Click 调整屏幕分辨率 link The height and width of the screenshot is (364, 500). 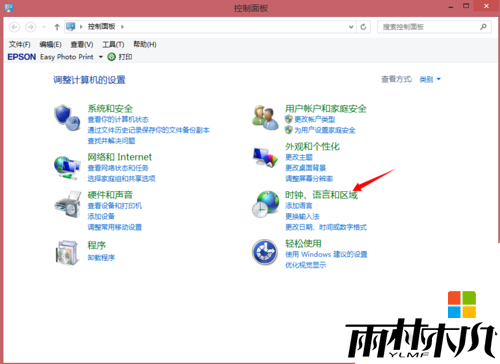(309, 179)
